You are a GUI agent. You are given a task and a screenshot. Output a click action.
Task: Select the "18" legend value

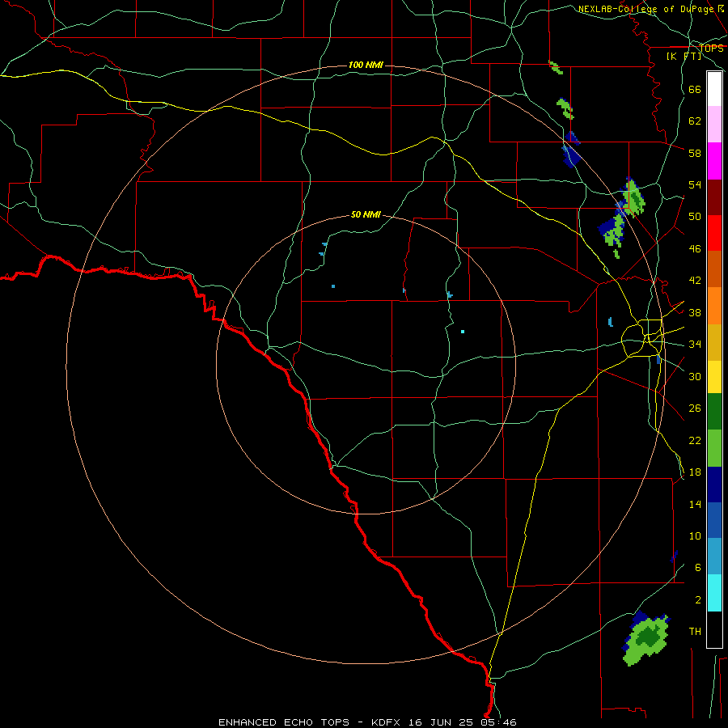pos(695,472)
